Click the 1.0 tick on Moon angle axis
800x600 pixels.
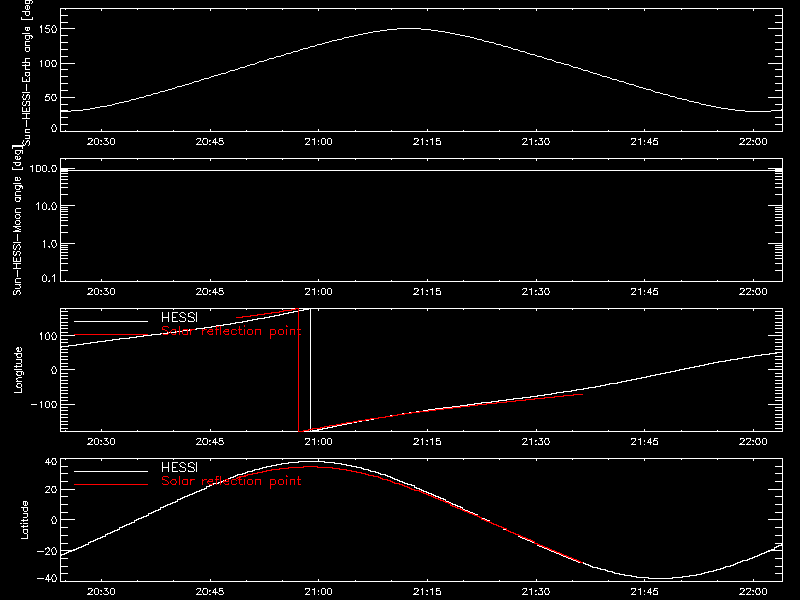tap(49, 244)
